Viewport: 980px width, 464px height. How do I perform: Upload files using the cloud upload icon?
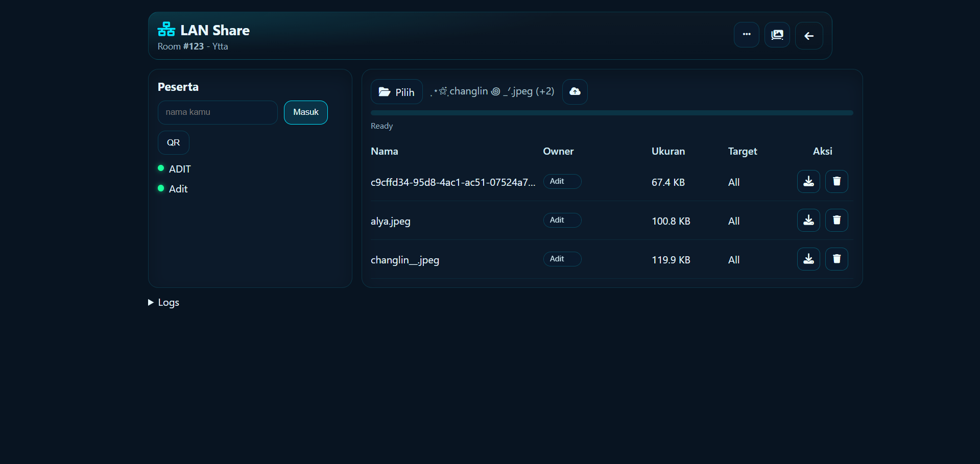coord(574,92)
